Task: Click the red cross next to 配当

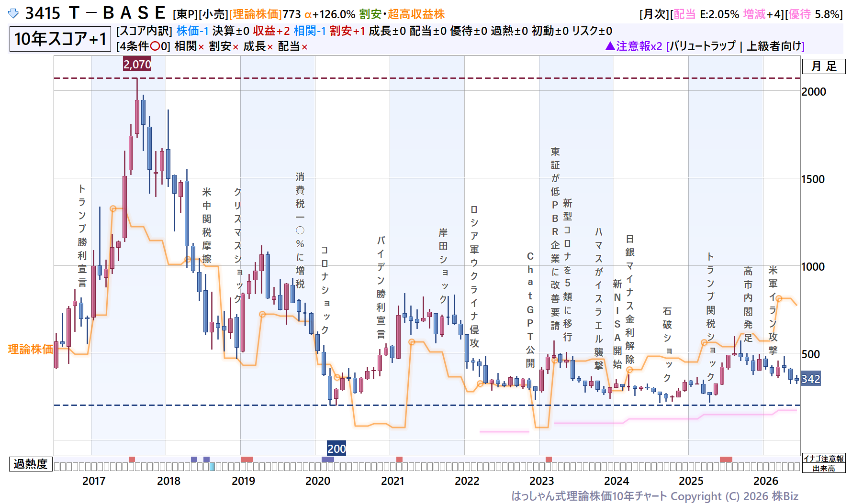Action: tap(304, 47)
